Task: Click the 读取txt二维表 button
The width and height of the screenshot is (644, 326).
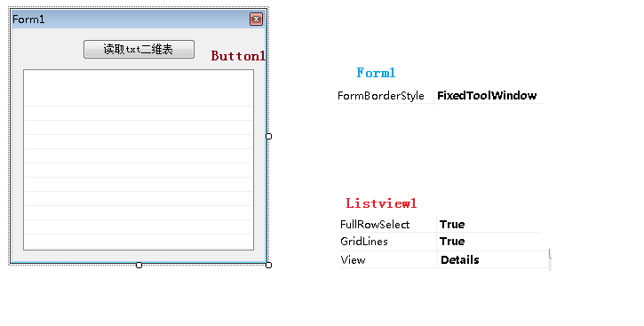Action: tap(139, 49)
